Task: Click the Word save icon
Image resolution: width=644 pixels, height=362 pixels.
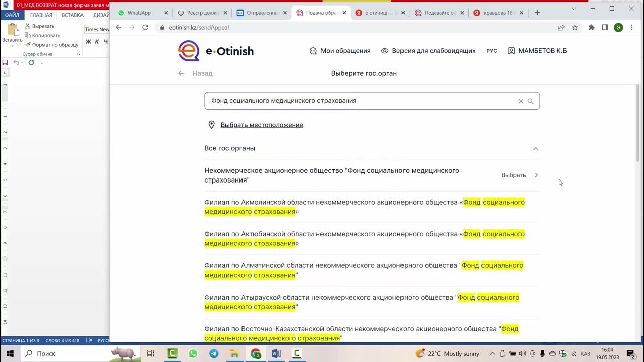Action: pos(5,63)
